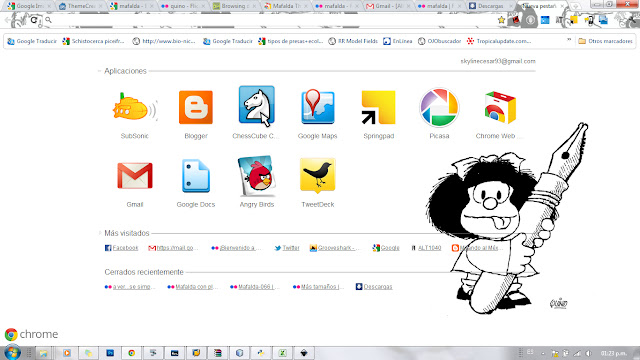The width and height of the screenshot is (640, 360).
Task: Reopen the 'Mafalda-066' closed tab
Action: click(x=255, y=287)
